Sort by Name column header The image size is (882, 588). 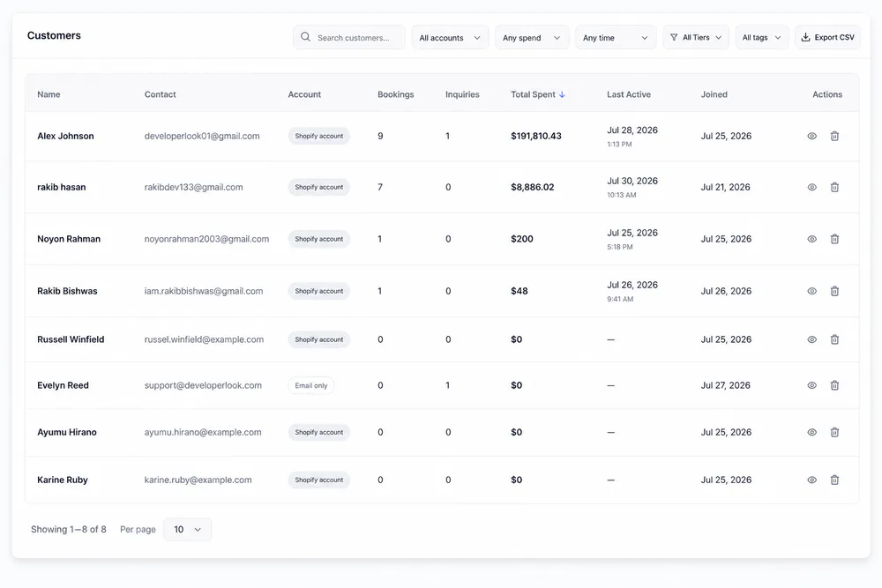(49, 94)
